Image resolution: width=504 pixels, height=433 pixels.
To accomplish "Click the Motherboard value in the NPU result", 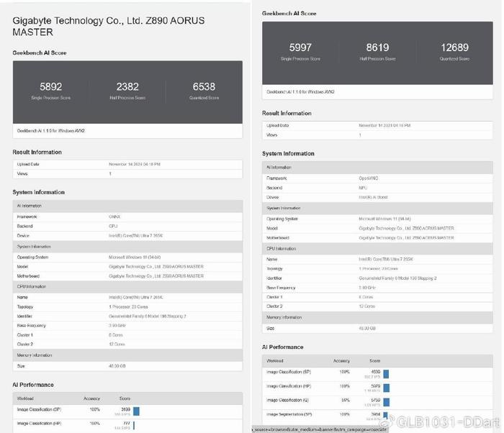I will point(406,238).
